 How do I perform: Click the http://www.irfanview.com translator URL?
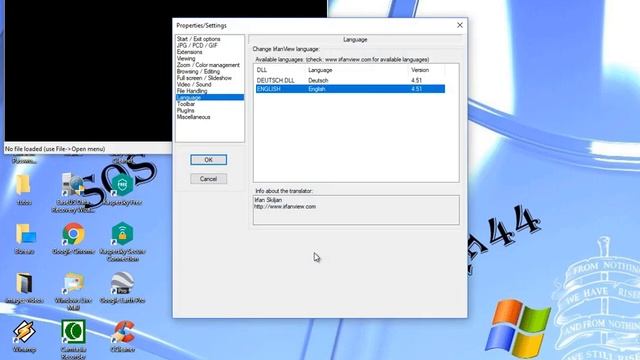pos(285,207)
